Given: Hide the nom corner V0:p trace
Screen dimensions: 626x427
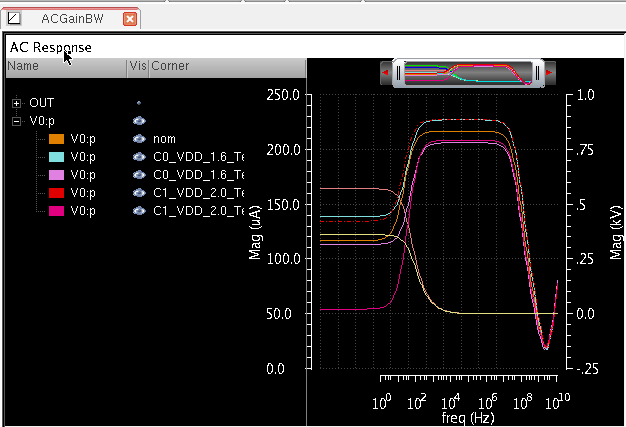Looking at the screenshot, I should point(139,139).
